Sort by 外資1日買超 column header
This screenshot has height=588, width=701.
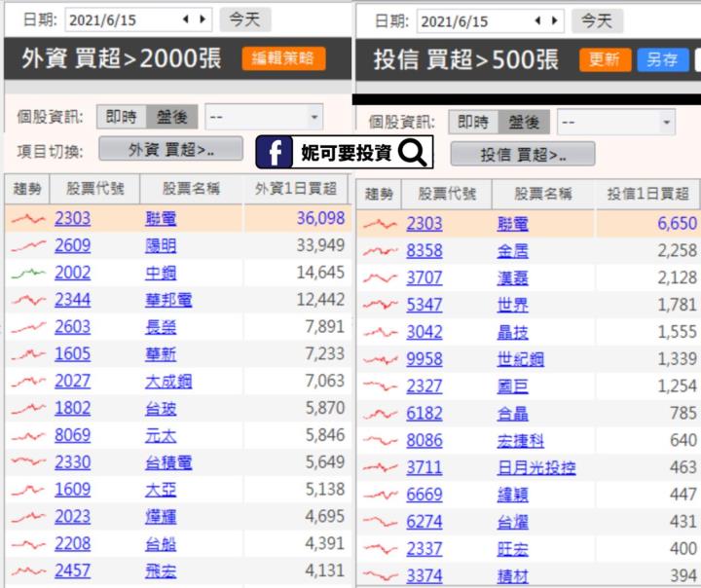[295, 189]
